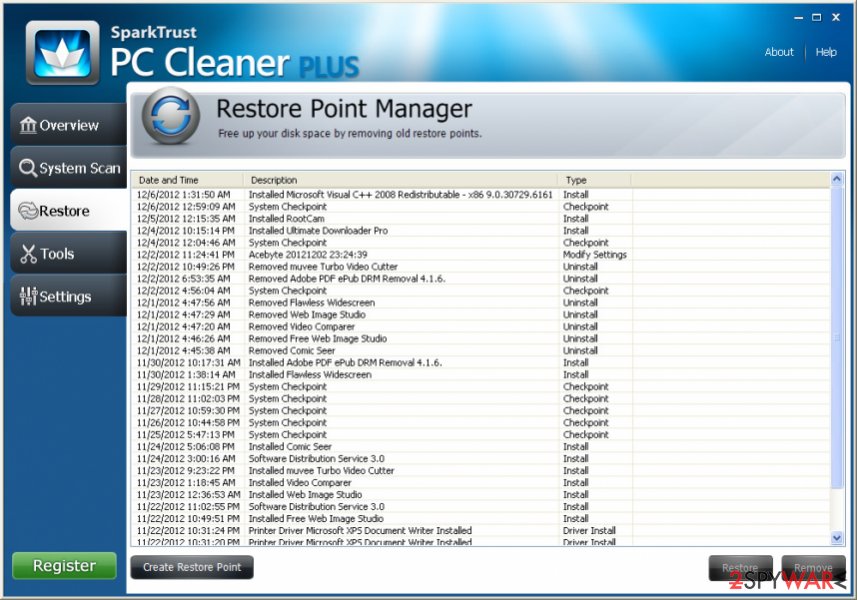
Task: Select 'Removed Adobe PDF ePub DRM Removal 4.1.6.' row
Action: [x=480, y=278]
